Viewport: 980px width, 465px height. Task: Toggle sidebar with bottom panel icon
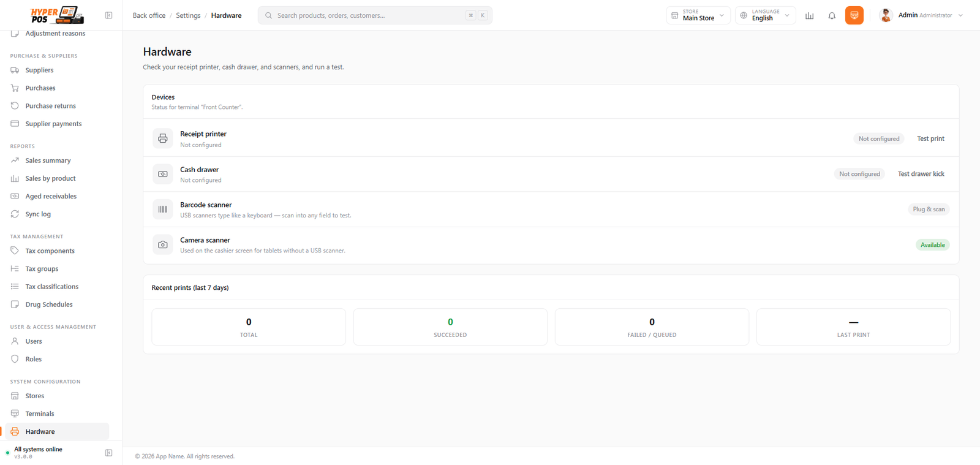tap(108, 453)
